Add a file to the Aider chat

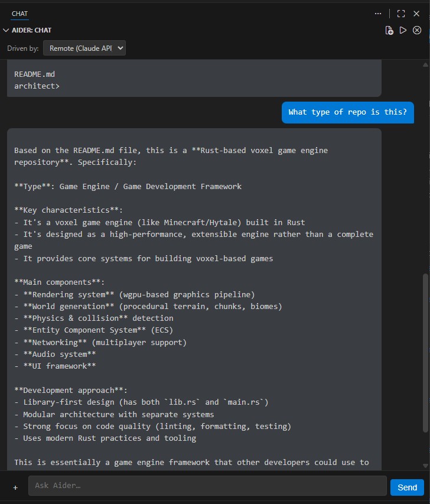point(390,30)
